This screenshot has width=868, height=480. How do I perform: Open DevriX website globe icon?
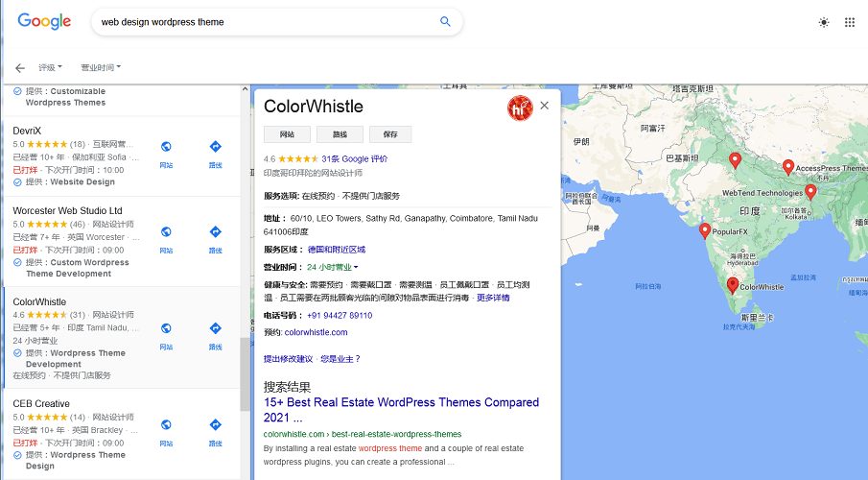coord(166,146)
